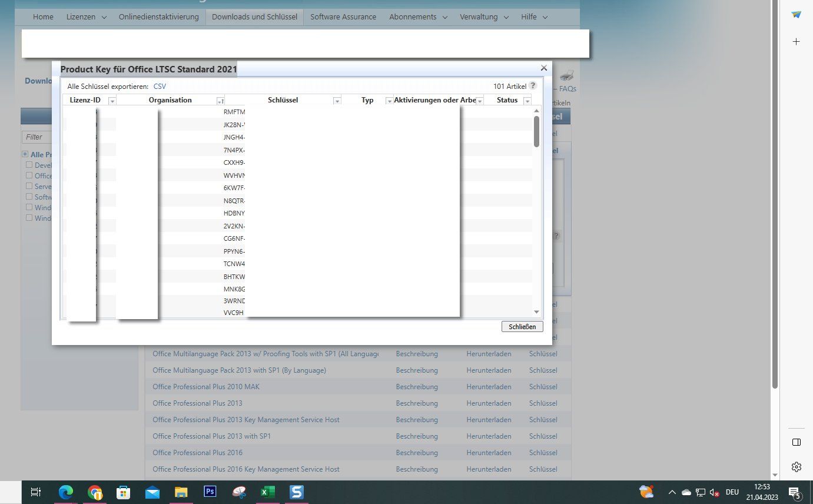Open File Explorer from taskbar
The image size is (813, 504).
click(181, 492)
